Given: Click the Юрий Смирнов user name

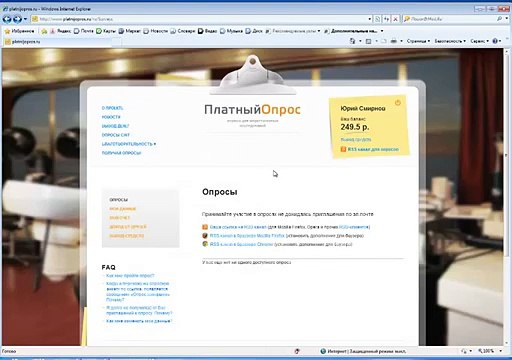Looking at the screenshot, I should click(x=363, y=108).
